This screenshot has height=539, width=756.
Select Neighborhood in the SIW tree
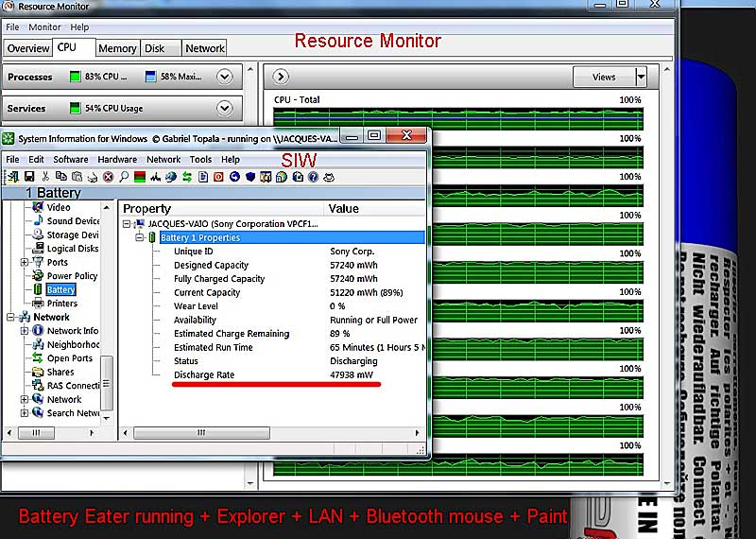tap(73, 344)
